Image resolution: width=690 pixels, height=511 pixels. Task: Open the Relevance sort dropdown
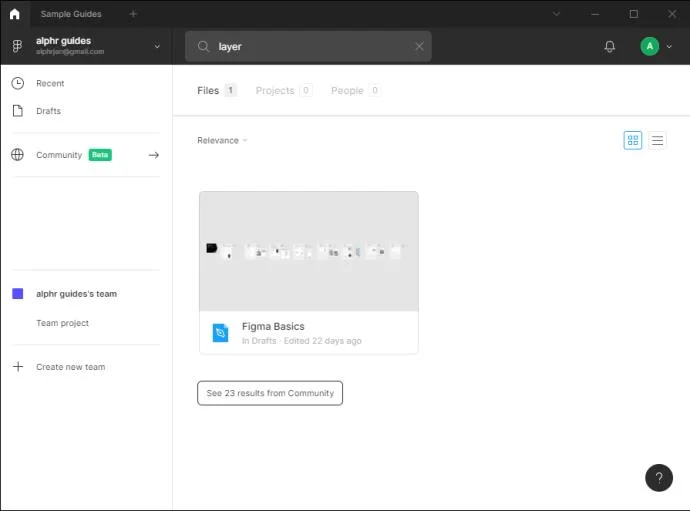[x=222, y=140]
